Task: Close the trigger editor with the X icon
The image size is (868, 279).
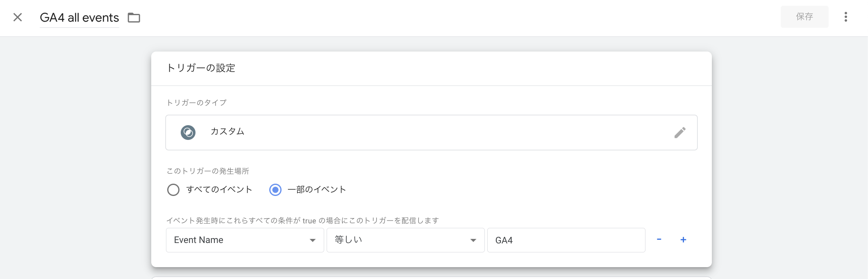Action: pyautogui.click(x=18, y=18)
